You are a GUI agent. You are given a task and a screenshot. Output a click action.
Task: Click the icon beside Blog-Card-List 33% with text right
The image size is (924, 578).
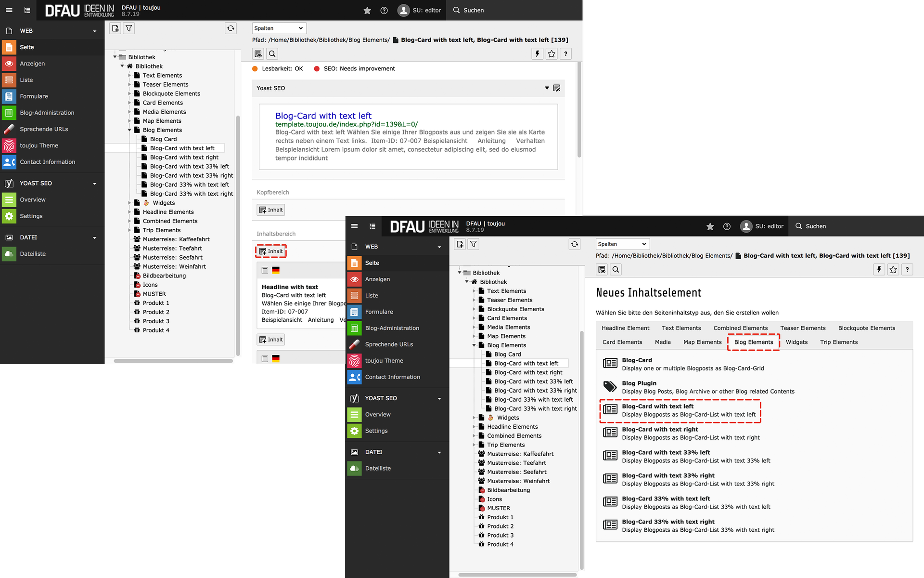point(610,525)
